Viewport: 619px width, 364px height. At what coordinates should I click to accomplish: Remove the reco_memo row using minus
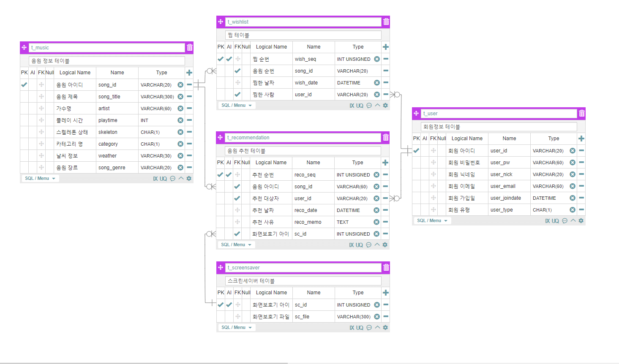(x=385, y=222)
